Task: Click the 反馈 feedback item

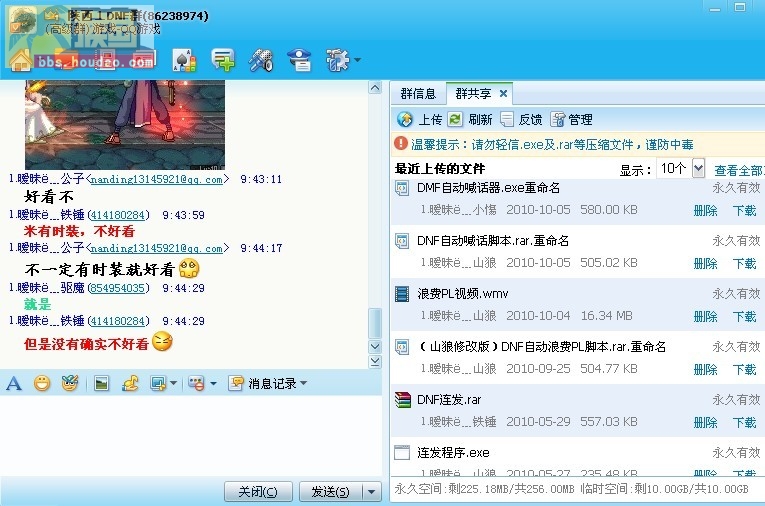Action: (x=521, y=120)
